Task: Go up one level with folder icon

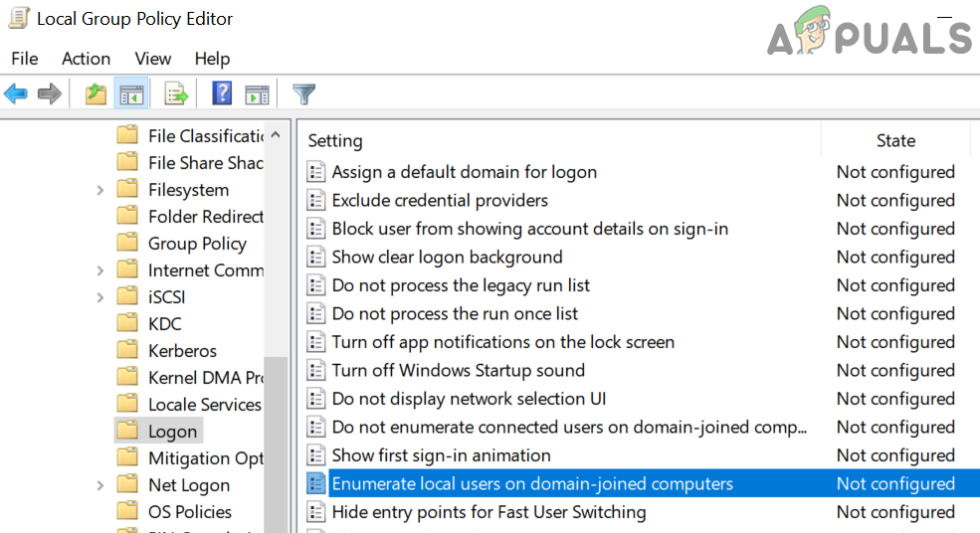Action: pyautogui.click(x=96, y=94)
